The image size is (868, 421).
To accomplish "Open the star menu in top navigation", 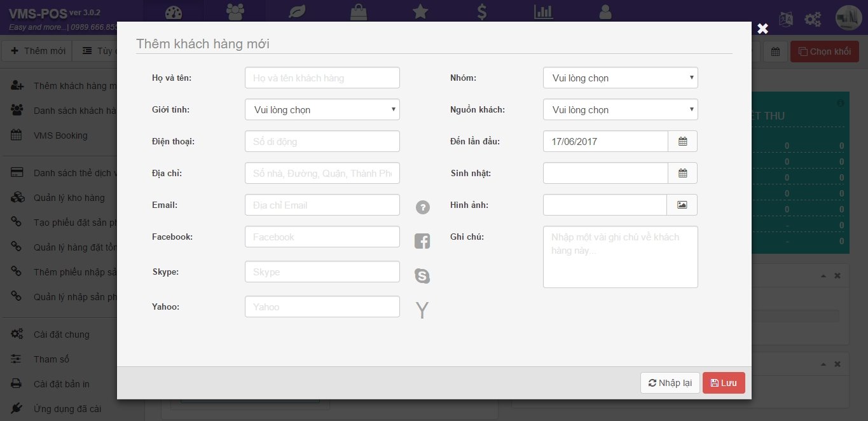I will pos(420,11).
